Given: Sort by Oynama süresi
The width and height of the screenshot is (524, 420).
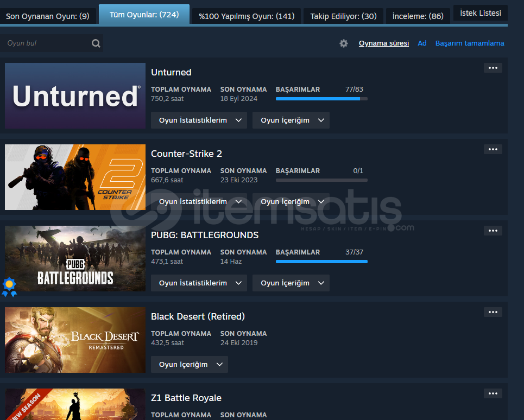Looking at the screenshot, I should [384, 43].
